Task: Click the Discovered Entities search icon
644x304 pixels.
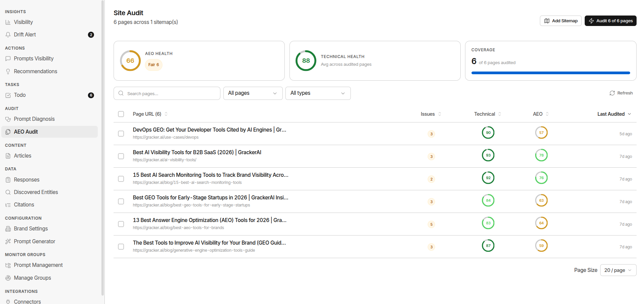Action: tap(8, 192)
